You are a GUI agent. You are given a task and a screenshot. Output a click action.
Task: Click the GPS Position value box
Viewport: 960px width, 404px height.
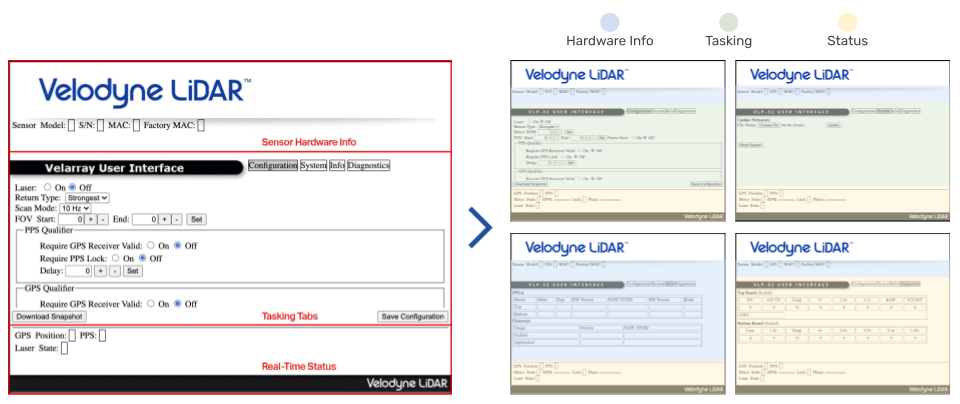pyautogui.click(x=72, y=335)
